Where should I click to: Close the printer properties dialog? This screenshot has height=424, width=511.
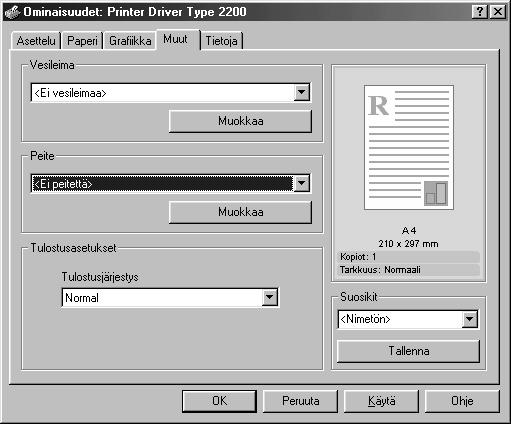(x=498, y=12)
